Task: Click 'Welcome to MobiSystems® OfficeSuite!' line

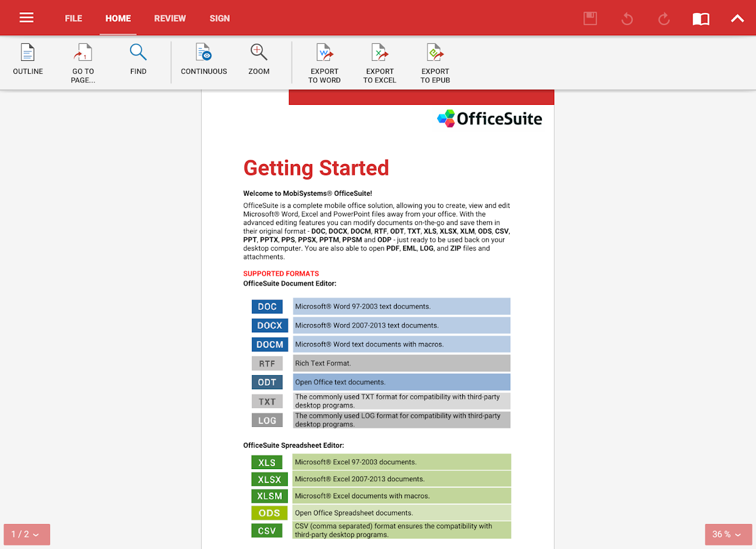Action: [x=307, y=193]
